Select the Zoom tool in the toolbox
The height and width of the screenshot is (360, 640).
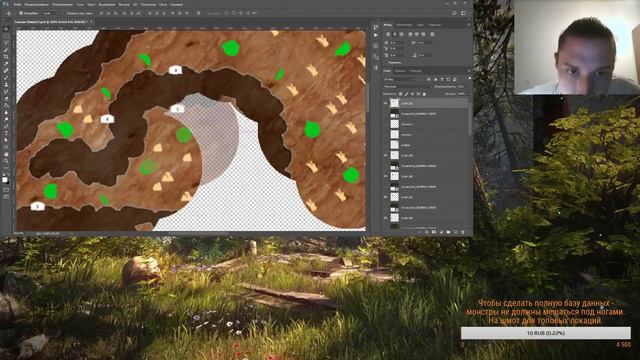click(x=6, y=161)
